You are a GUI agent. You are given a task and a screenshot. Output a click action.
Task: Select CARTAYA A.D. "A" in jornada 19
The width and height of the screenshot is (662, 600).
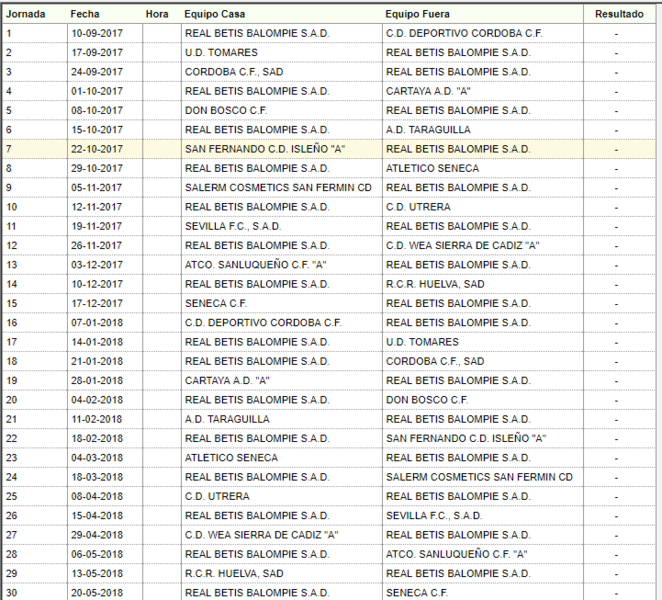click(227, 380)
